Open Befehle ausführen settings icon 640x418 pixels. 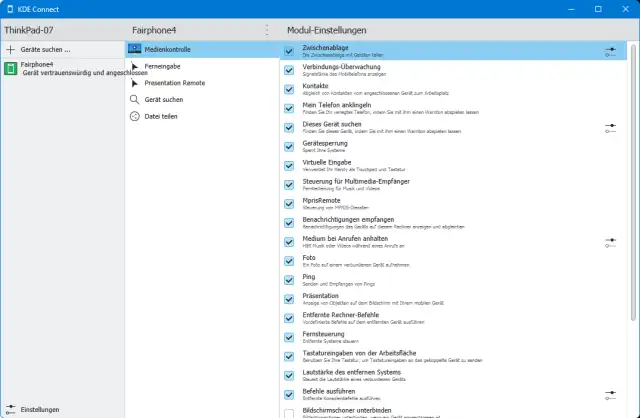(611, 395)
